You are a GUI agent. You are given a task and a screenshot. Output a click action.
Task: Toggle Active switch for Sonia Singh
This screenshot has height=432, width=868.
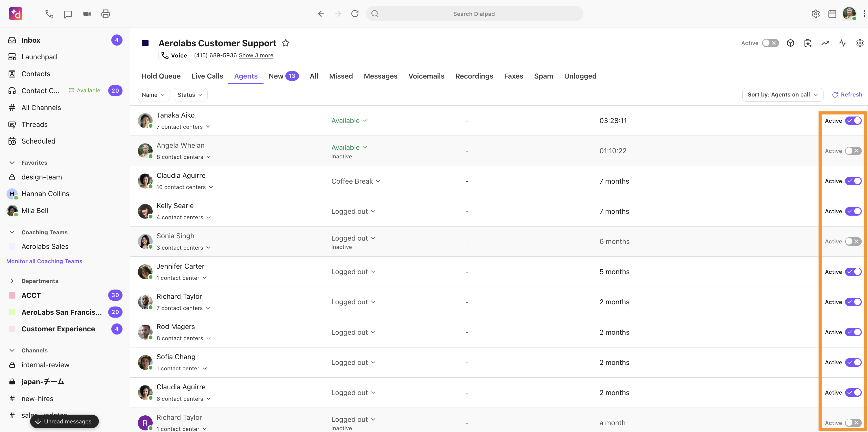pyautogui.click(x=853, y=242)
